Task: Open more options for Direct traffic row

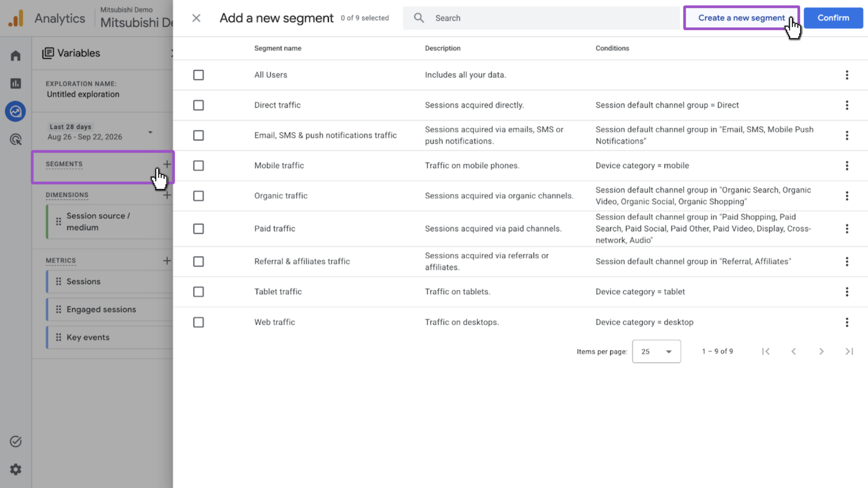Action: 847,105
